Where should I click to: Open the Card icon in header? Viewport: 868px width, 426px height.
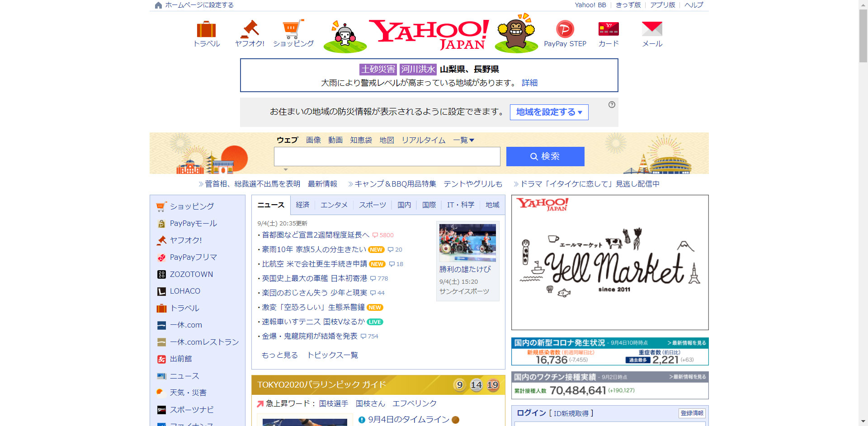tap(609, 29)
